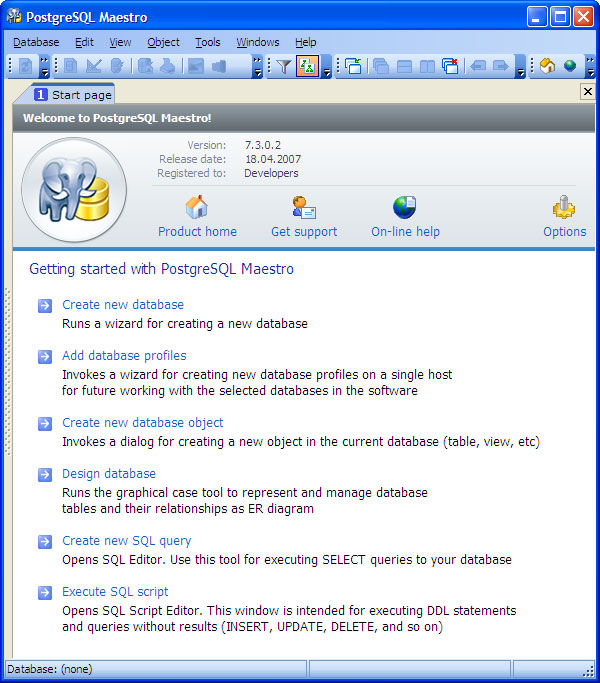Click the status bar corner grip
The image size is (600, 683).
589,670
